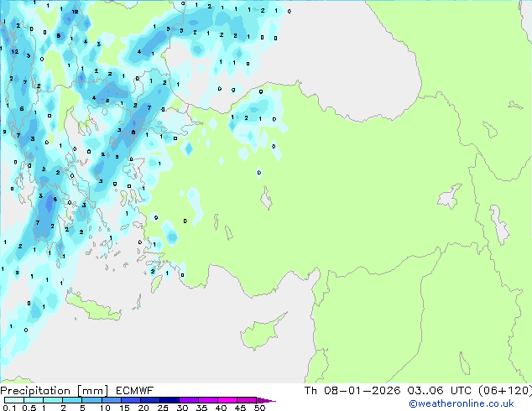The height and width of the screenshot is (411, 532).
Task: Click Crete island on the map
Action: point(92,308)
